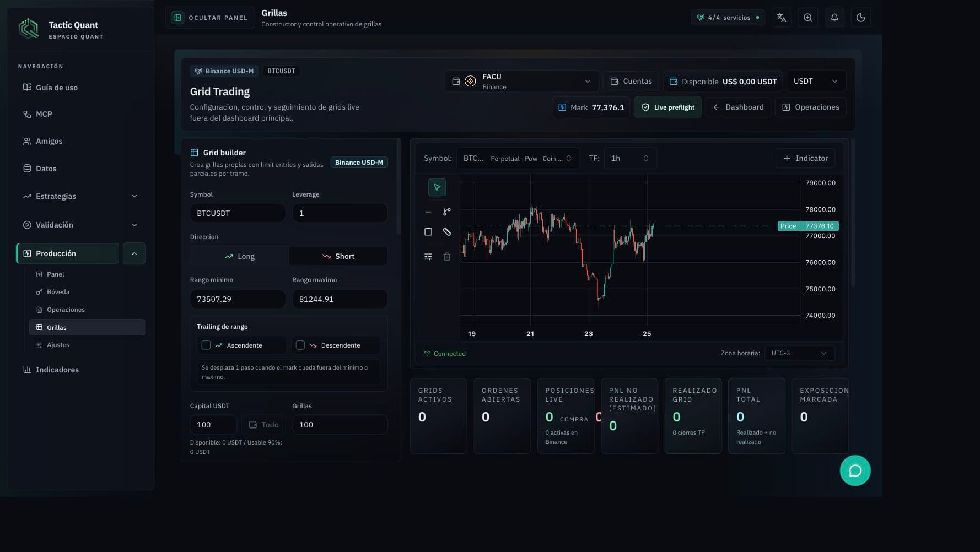Select the rectangle drawing tool

[428, 232]
